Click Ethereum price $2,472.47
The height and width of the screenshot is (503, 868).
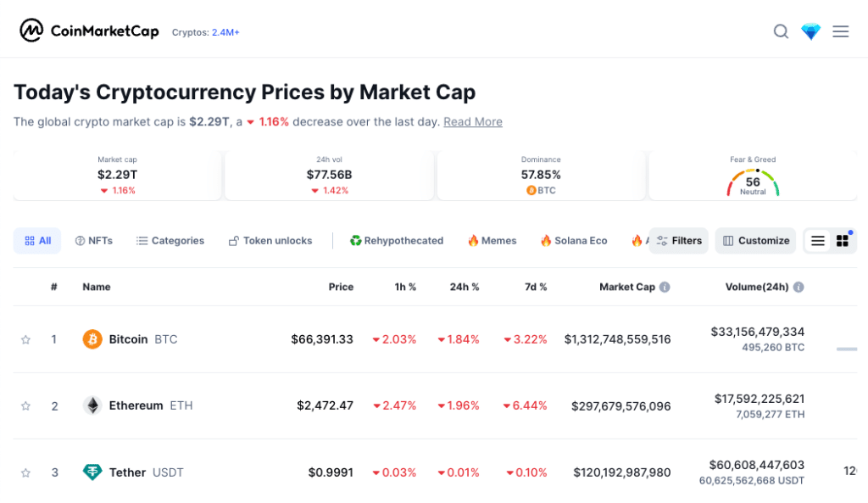(x=325, y=405)
